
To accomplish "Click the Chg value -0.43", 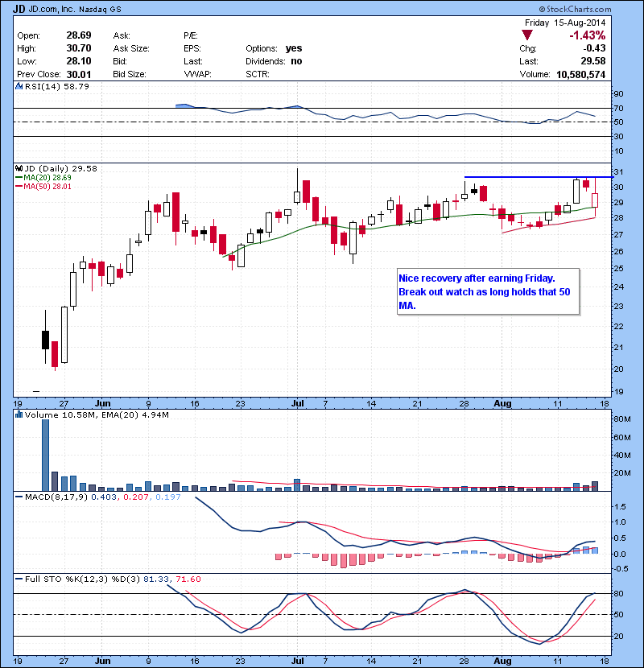I will pyautogui.click(x=595, y=48).
